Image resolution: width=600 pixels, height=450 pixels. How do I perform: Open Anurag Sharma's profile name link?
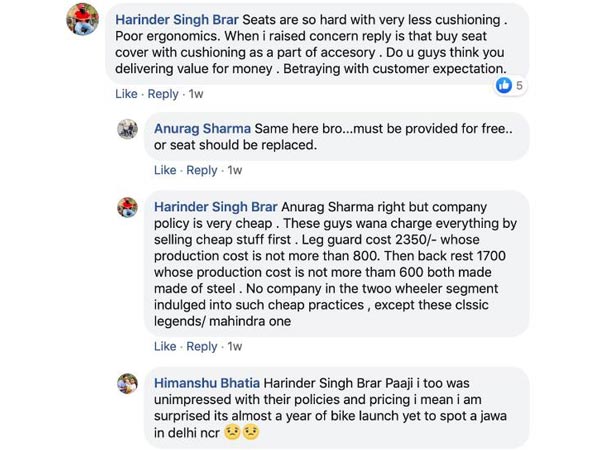click(x=202, y=129)
